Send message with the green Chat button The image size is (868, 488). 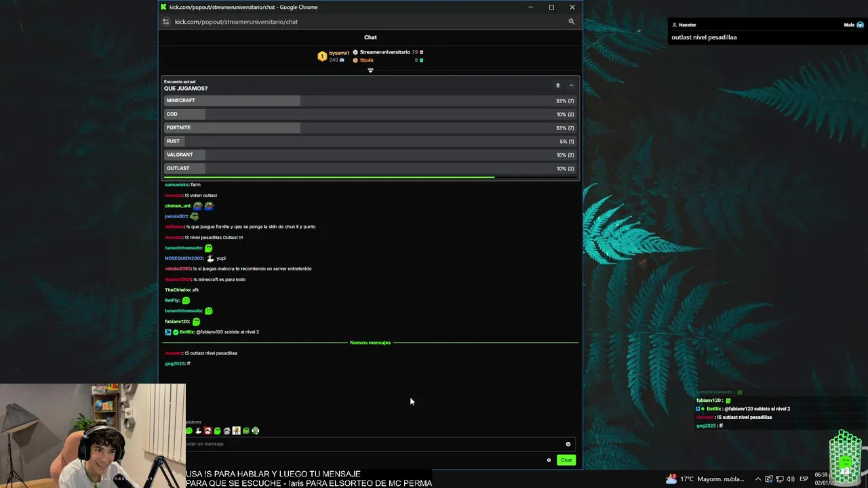pyautogui.click(x=566, y=460)
